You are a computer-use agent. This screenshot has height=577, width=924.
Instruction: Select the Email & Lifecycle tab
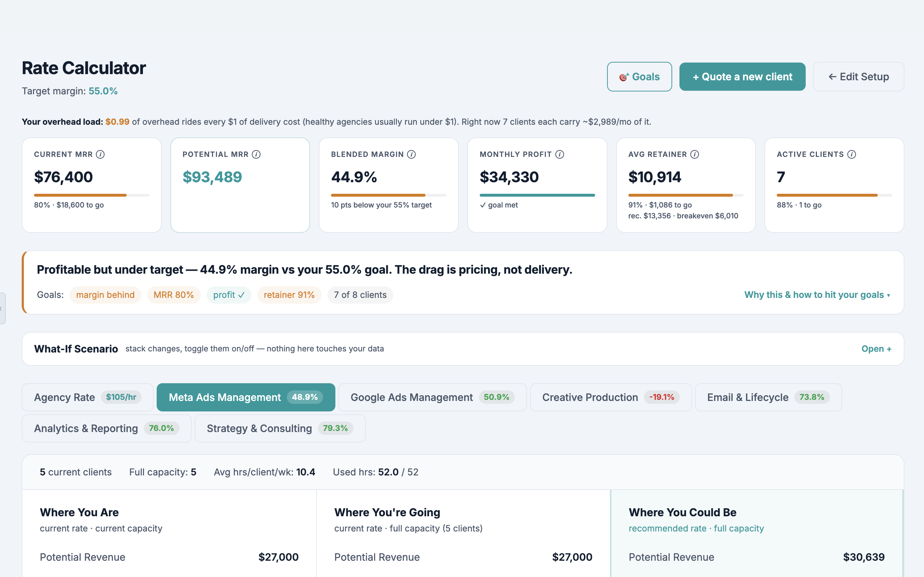[x=768, y=397]
